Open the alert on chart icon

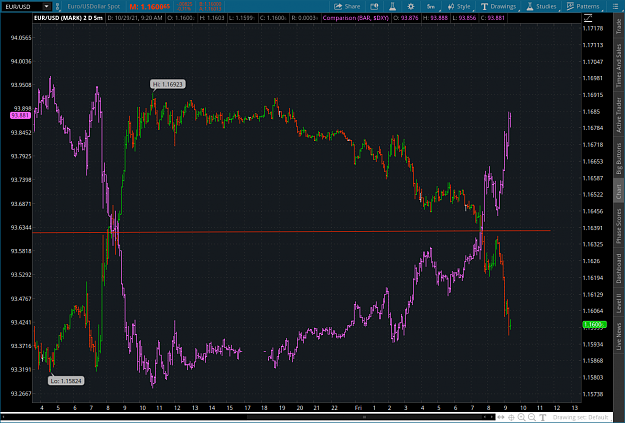(x=374, y=6)
